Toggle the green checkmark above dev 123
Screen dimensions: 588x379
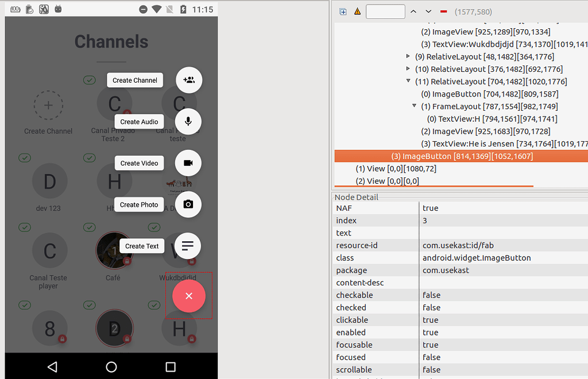coord(24,157)
